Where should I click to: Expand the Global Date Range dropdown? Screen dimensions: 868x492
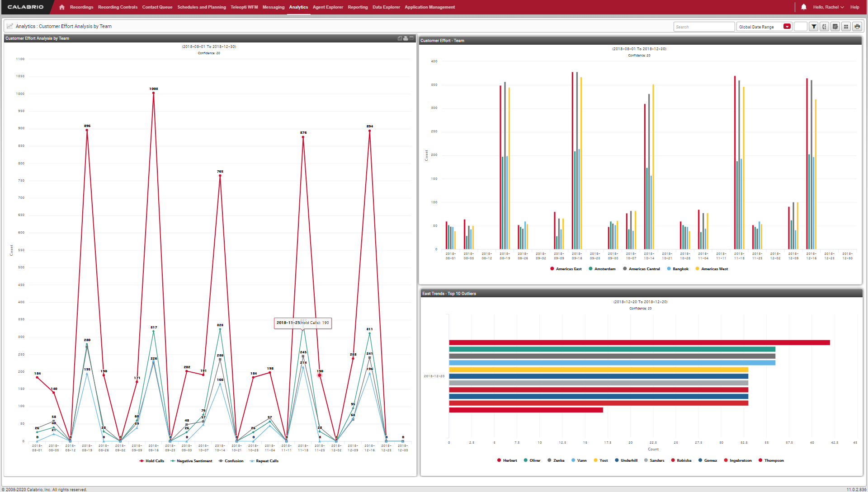pos(787,27)
